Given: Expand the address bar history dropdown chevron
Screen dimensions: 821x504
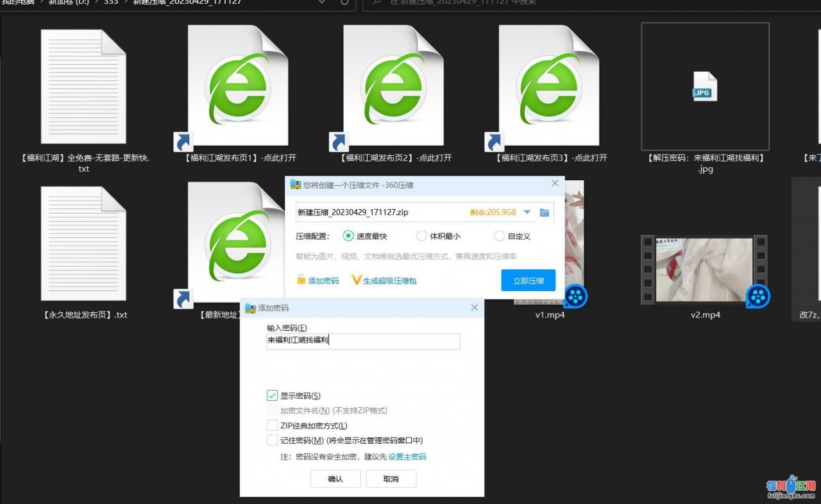Looking at the screenshot, I should tap(322, 3).
